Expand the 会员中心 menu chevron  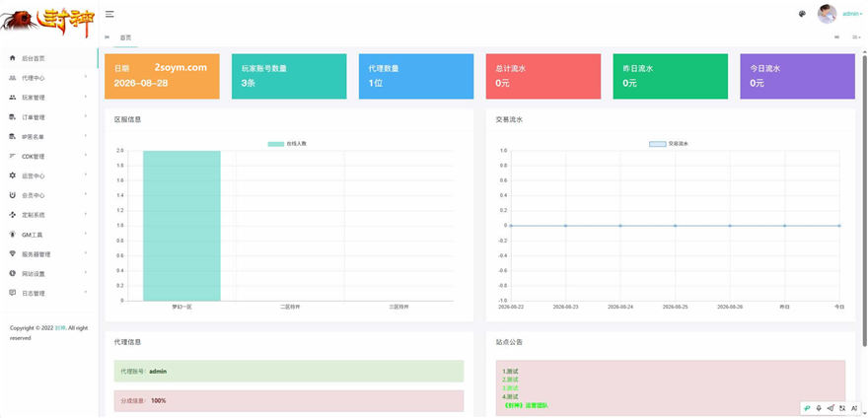[86, 194]
